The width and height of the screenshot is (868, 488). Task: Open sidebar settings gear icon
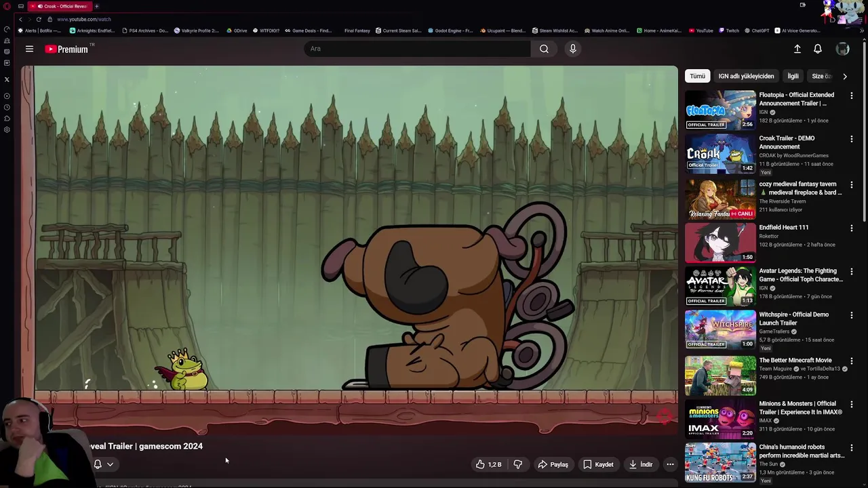pos(7,129)
